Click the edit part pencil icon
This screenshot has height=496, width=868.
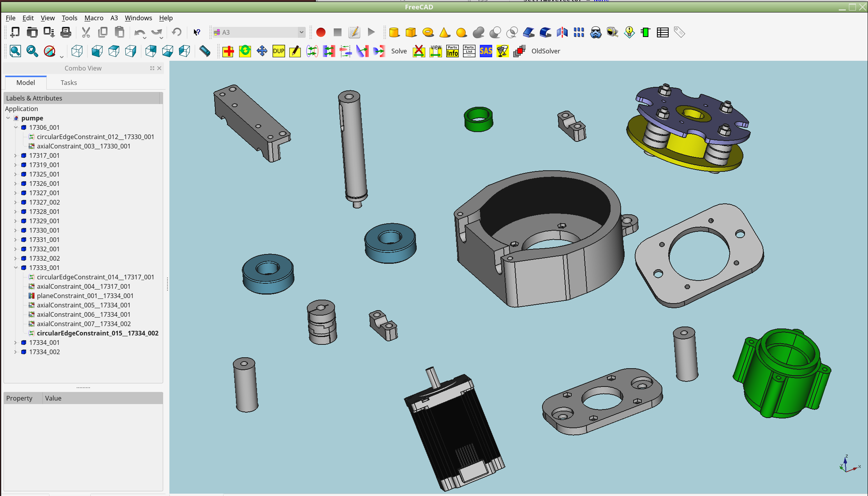click(295, 51)
